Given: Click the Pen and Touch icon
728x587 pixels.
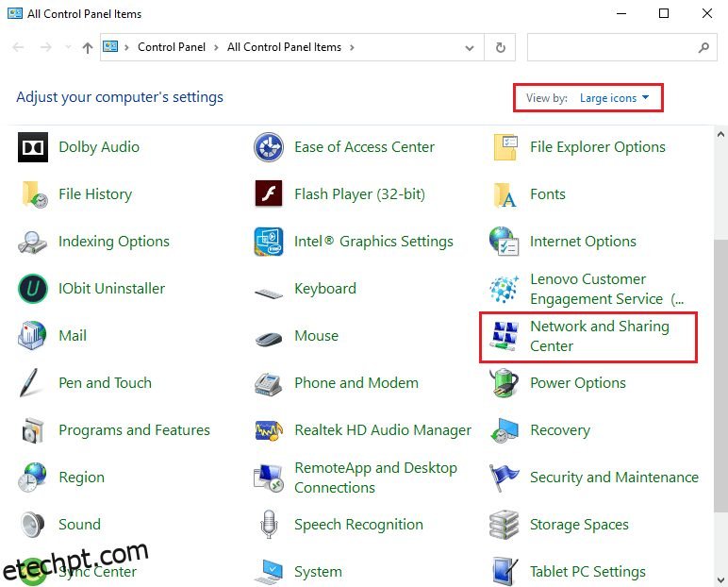Looking at the screenshot, I should (30, 383).
